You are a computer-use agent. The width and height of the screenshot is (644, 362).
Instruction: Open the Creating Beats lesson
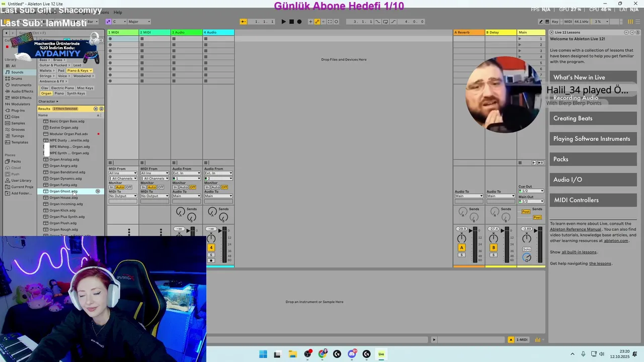point(593,118)
